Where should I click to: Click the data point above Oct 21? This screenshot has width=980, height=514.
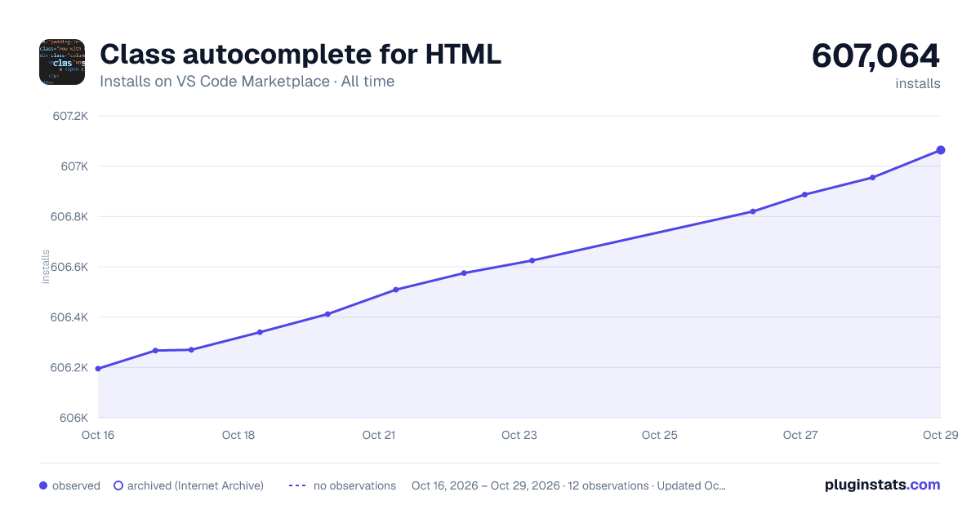(x=395, y=290)
